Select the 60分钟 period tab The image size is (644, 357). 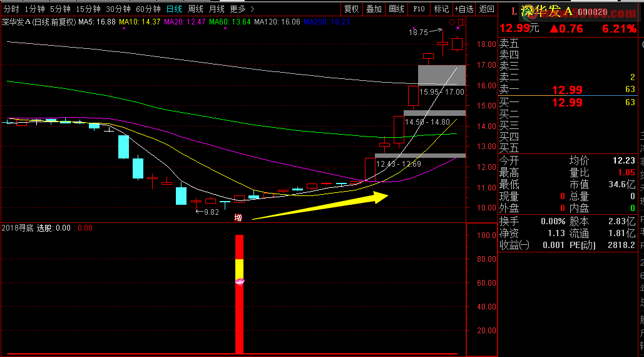(148, 9)
